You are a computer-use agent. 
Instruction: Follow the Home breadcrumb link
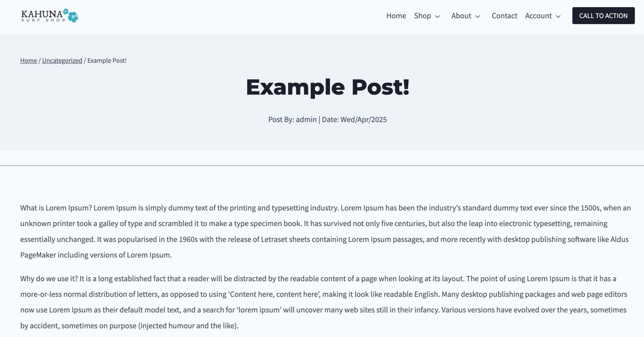28,60
